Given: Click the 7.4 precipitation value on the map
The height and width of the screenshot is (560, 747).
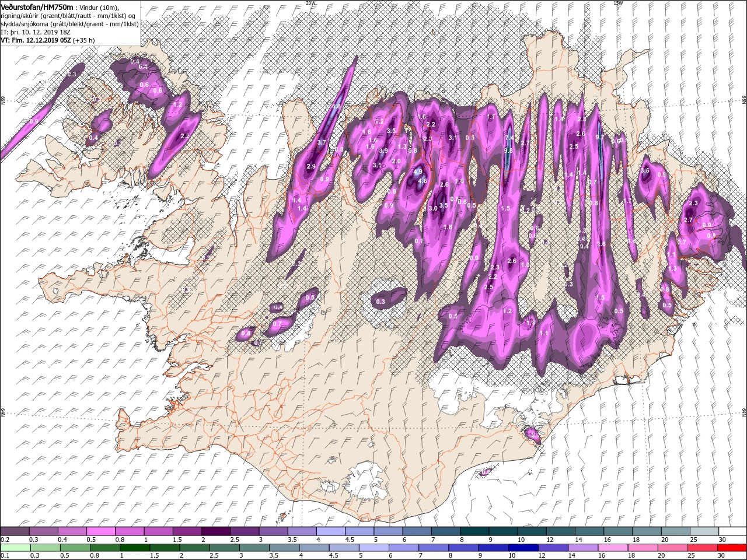Looking at the screenshot, I should [x=509, y=138].
